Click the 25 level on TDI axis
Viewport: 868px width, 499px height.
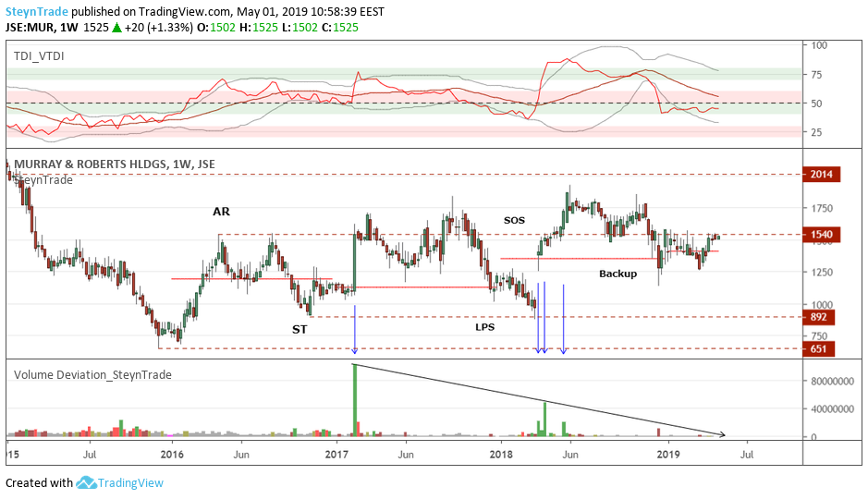coord(816,132)
